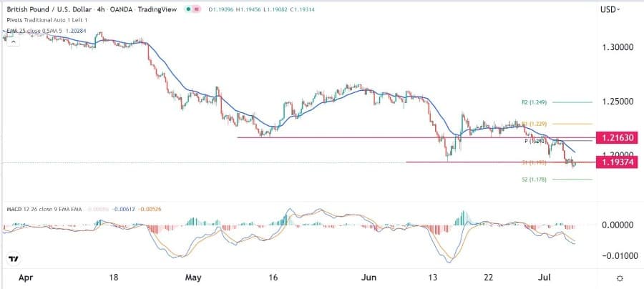Click the 1.19374 current price label
Screen dimensions: 644x289
click(x=618, y=162)
